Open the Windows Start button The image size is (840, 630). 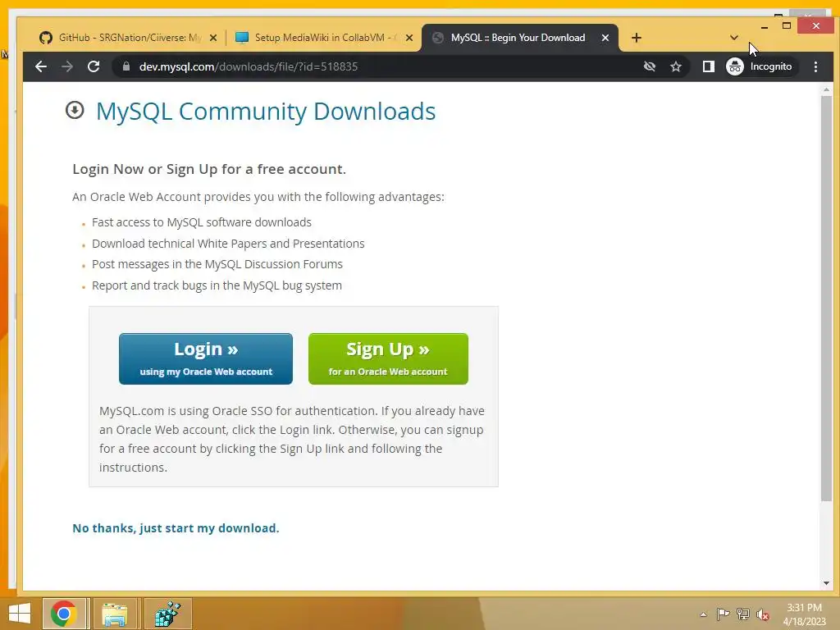coord(20,614)
